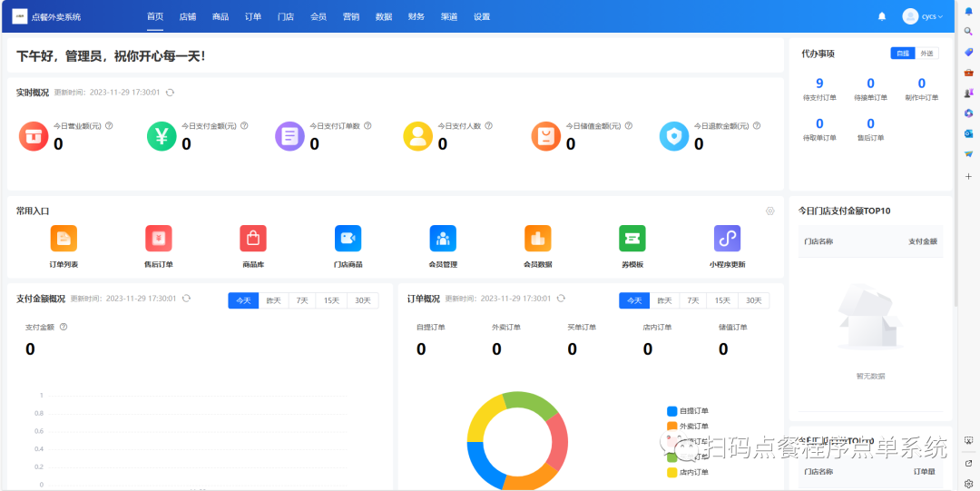The image size is (980, 491).
Task: Click the red 今日营业额 store icon
Action: [x=34, y=136]
